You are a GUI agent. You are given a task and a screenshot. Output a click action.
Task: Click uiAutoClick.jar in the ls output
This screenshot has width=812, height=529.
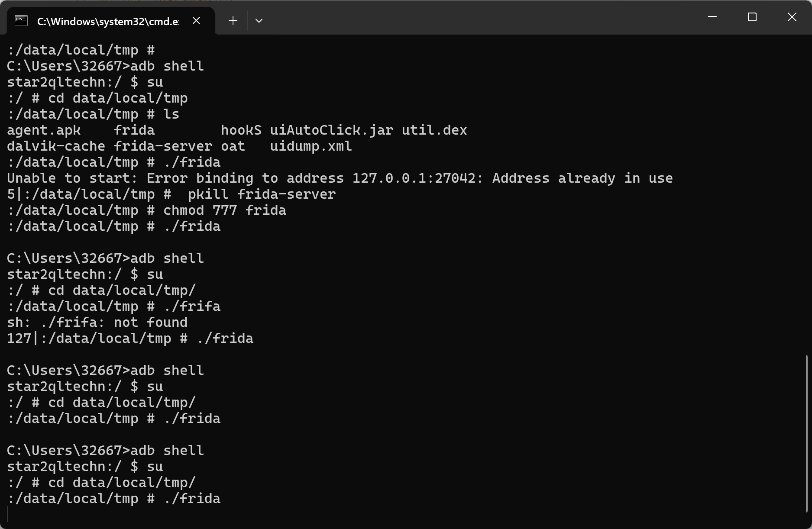tap(332, 130)
